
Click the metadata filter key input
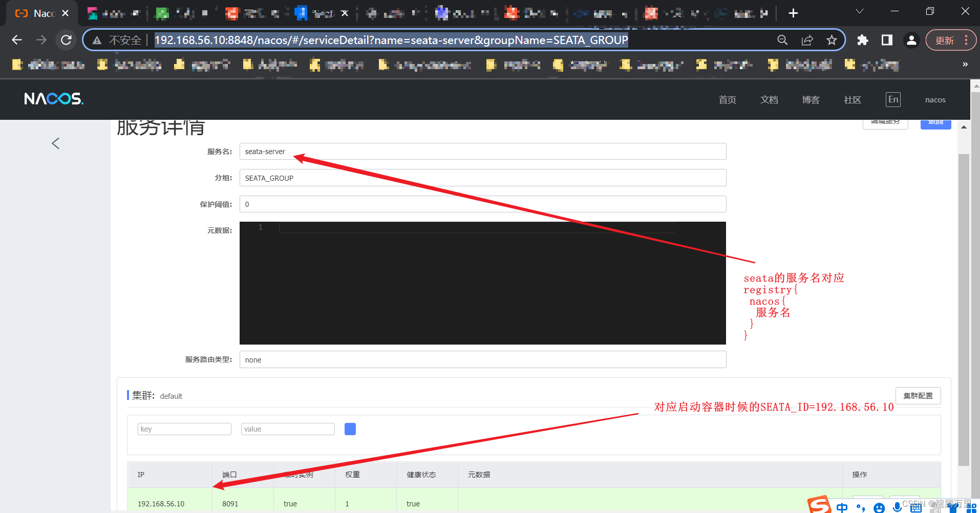coord(184,429)
